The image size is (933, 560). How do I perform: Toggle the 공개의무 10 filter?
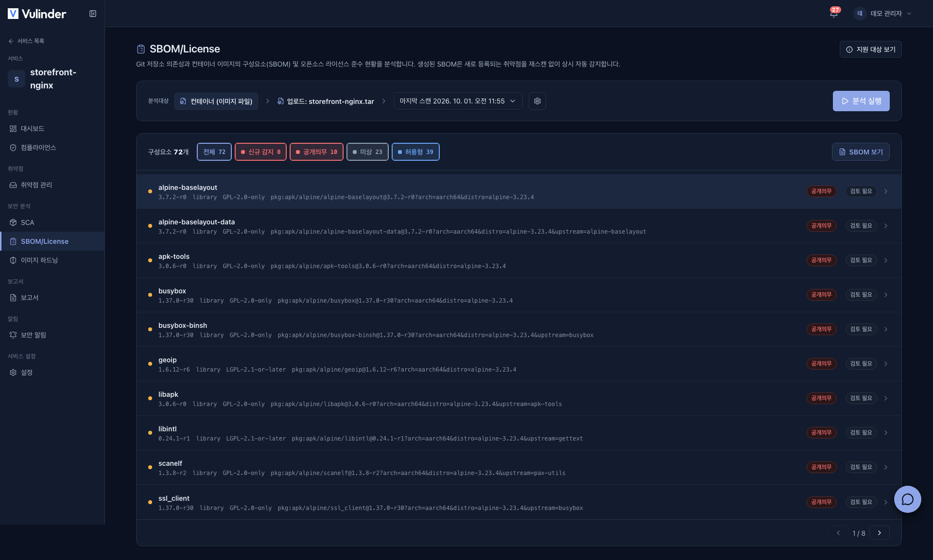tap(316, 152)
